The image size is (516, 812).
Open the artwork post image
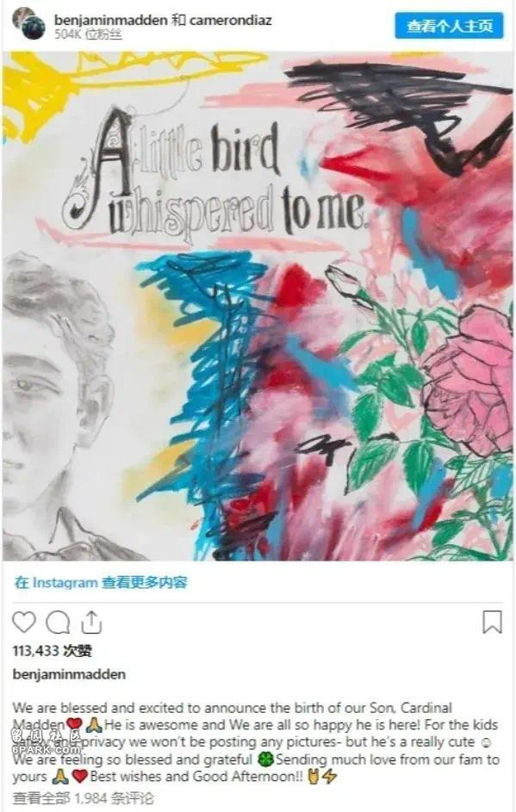point(258,306)
